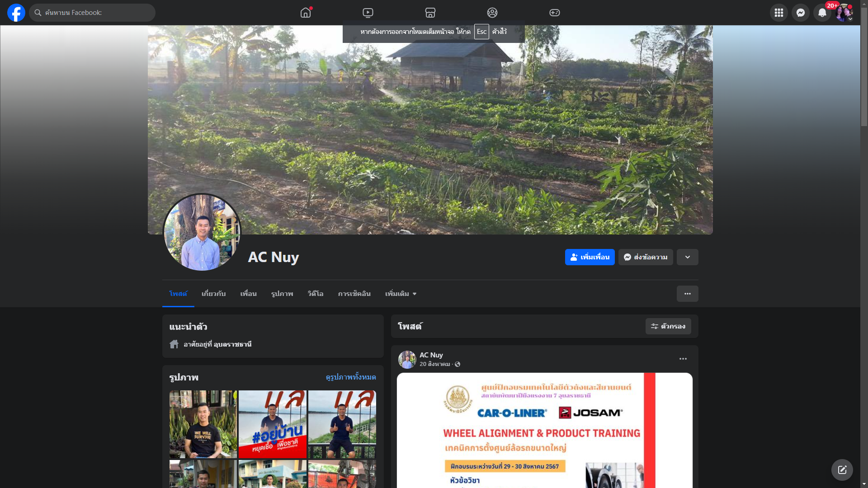Expand the เพิ่มเติม tab dropdown
The image size is (868, 488).
pyautogui.click(x=401, y=294)
